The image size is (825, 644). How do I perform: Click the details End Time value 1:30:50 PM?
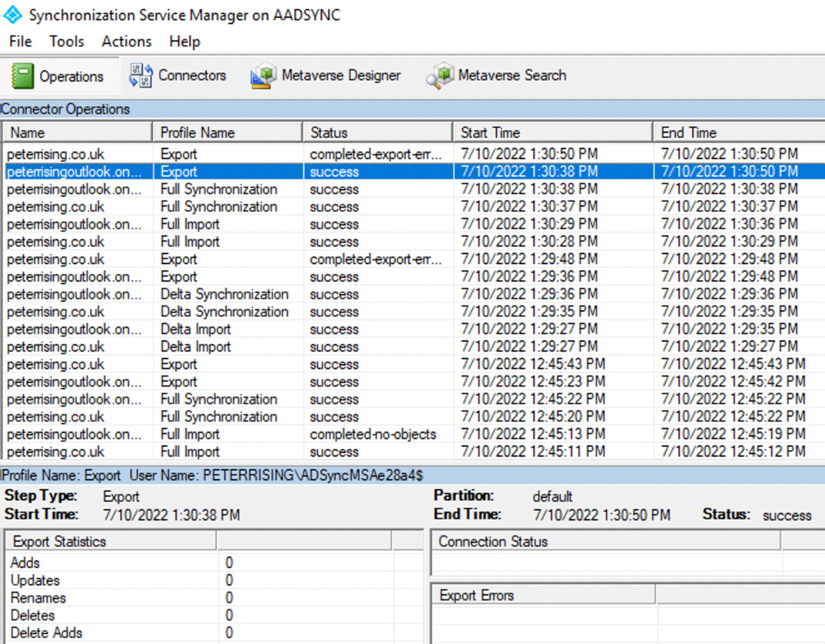[x=602, y=515]
